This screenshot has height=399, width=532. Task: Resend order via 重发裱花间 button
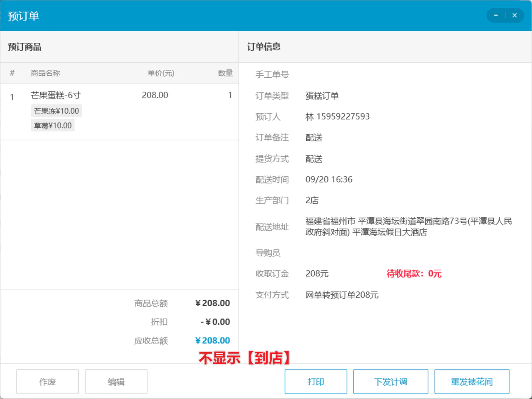coord(472,382)
